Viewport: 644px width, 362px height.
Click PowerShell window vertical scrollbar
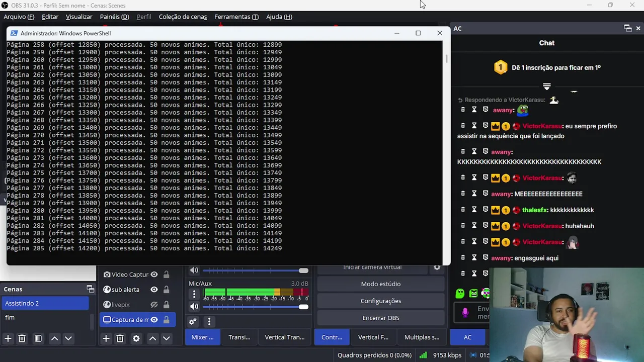(x=446, y=59)
